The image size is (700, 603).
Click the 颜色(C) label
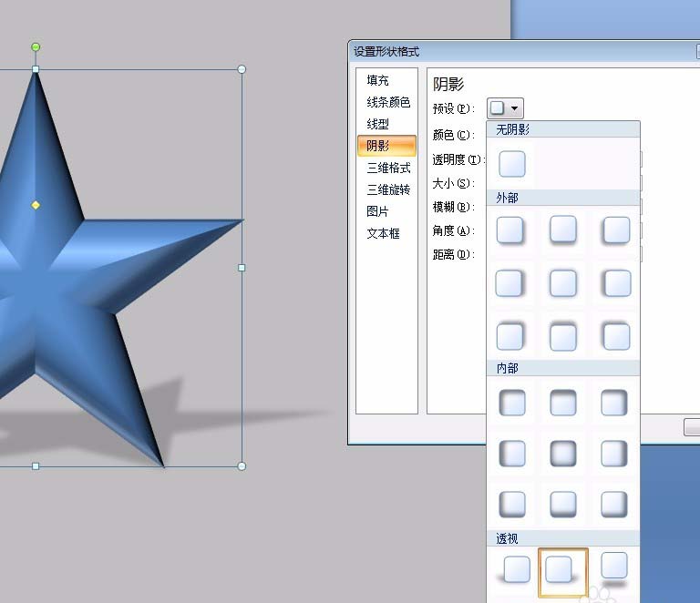(x=454, y=135)
